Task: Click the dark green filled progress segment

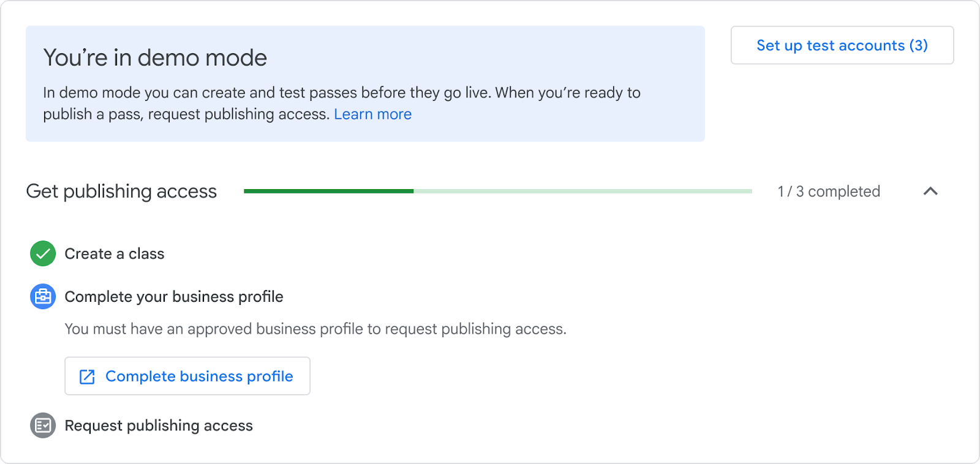Action: [x=328, y=192]
